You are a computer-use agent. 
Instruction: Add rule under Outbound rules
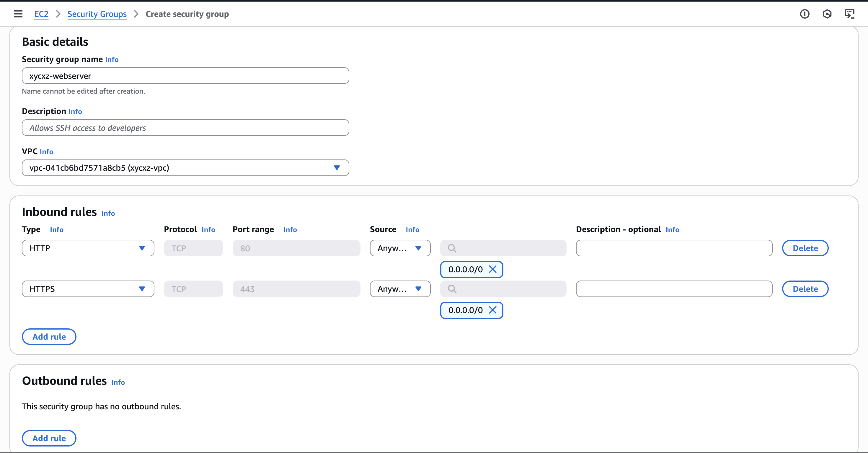tap(49, 438)
